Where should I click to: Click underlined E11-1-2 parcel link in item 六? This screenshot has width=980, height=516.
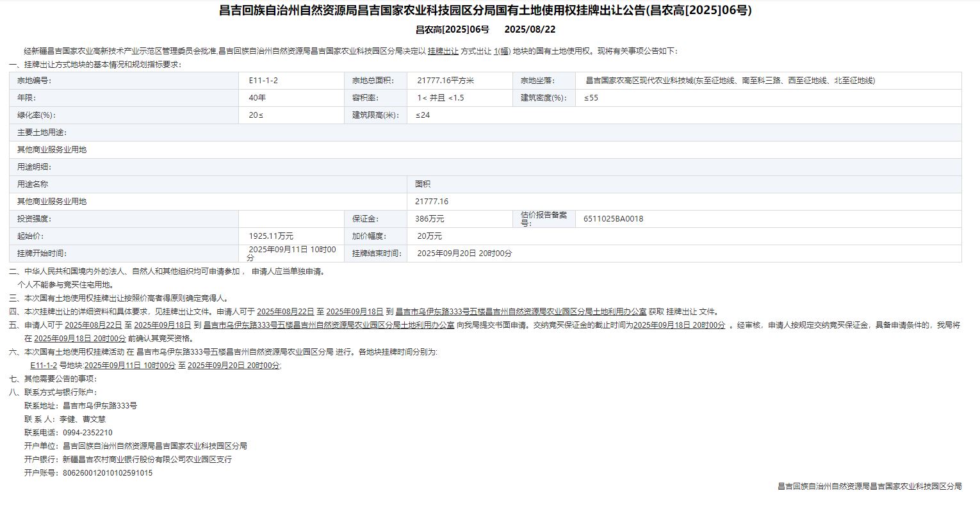click(44, 366)
